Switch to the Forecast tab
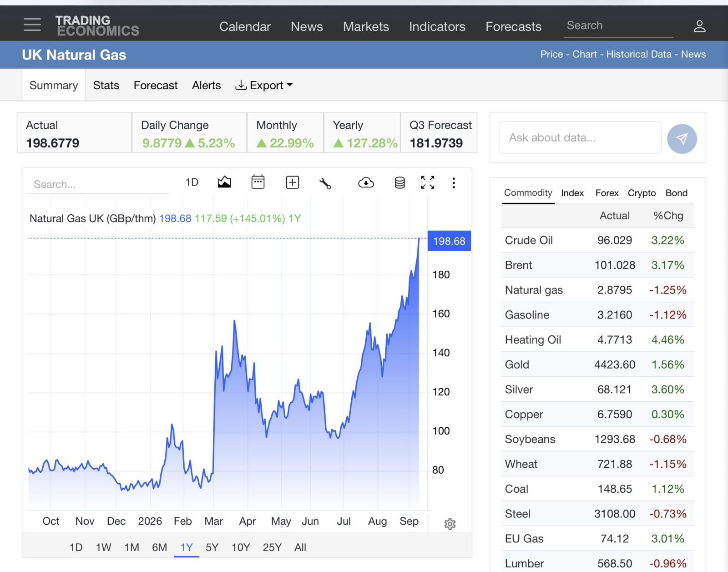 pyautogui.click(x=156, y=86)
